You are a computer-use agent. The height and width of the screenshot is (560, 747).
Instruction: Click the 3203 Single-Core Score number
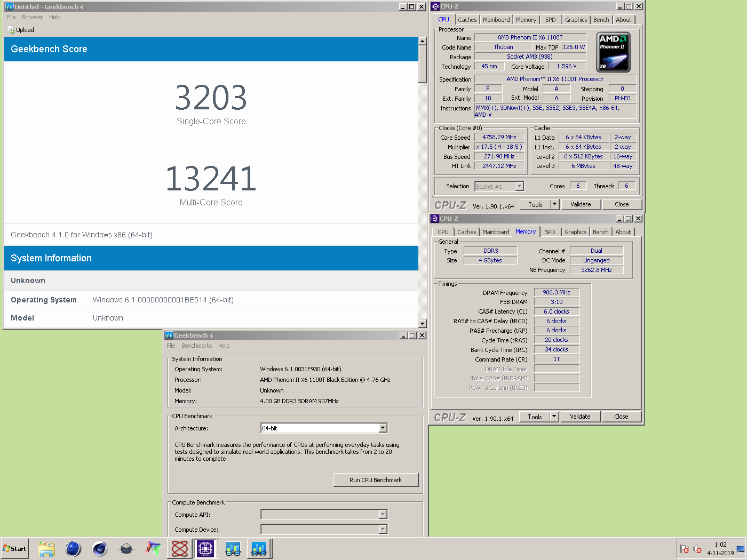click(211, 98)
